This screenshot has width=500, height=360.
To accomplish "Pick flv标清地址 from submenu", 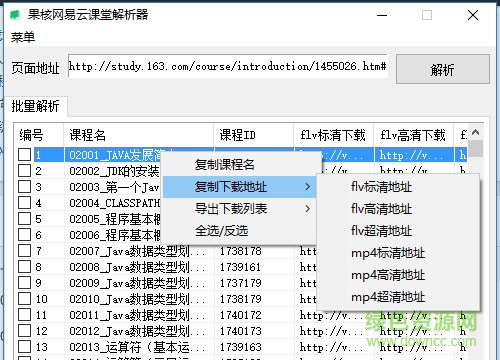I will (381, 187).
